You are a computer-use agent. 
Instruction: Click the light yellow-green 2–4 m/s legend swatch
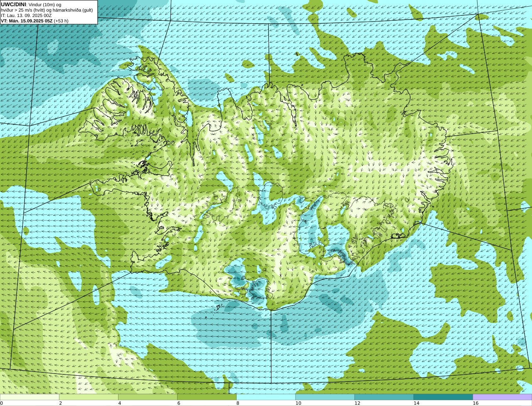[x=89, y=397]
